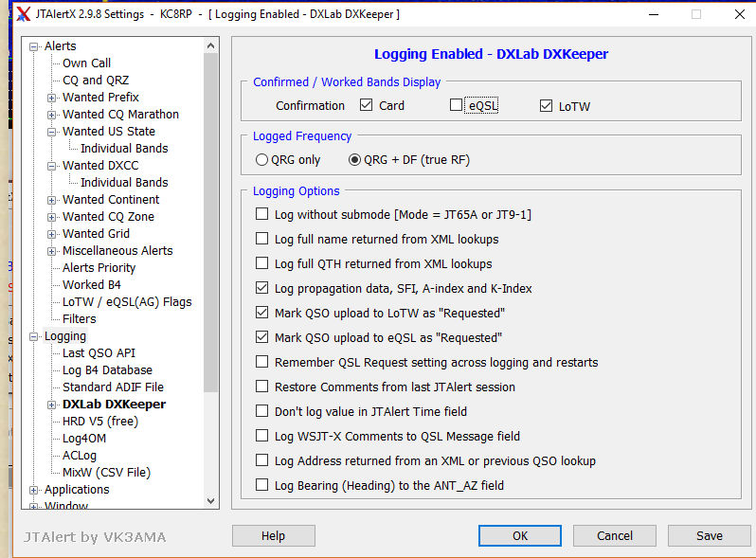The image size is (756, 558).
Task: Select Alerts Priority tree item
Action: pos(99,268)
